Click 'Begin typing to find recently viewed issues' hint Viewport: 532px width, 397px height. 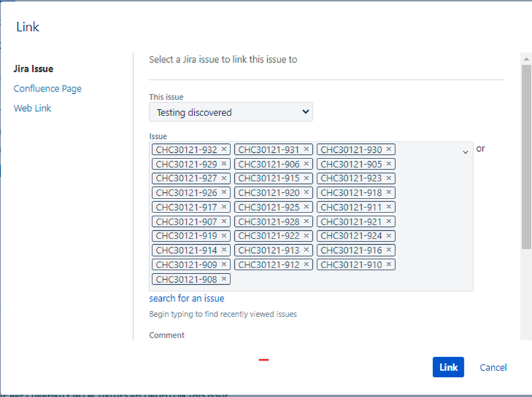pos(223,315)
